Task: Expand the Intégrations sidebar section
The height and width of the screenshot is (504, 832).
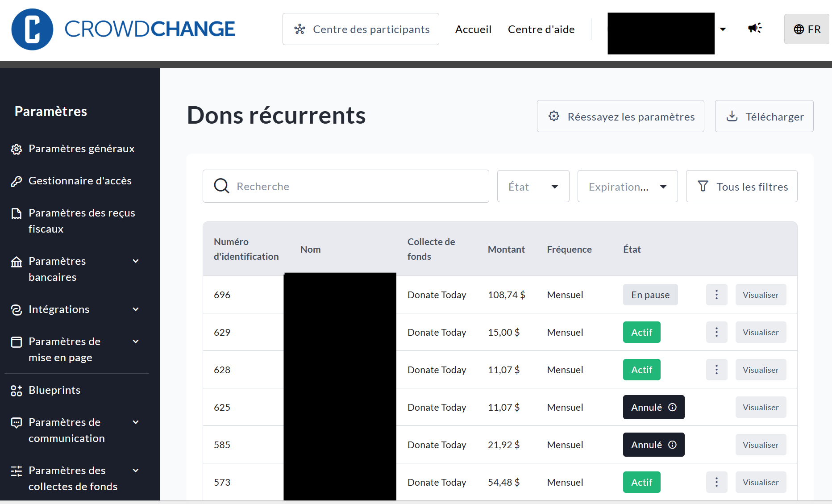Action: [136, 309]
